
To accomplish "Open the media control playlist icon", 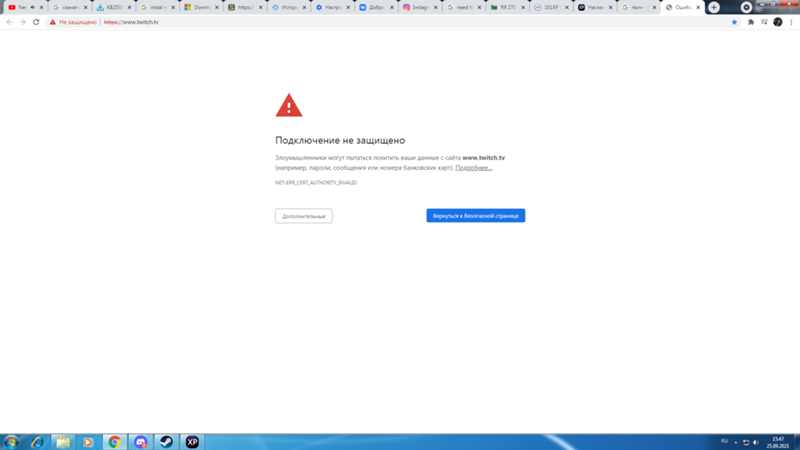I will click(764, 22).
